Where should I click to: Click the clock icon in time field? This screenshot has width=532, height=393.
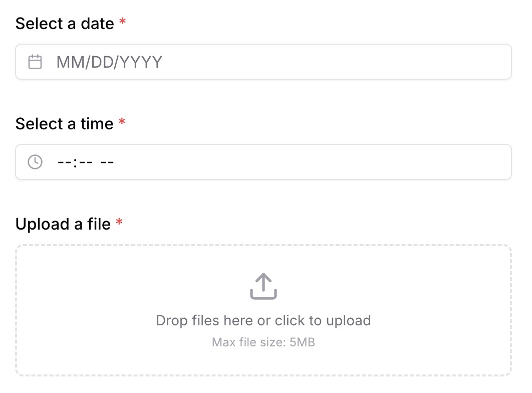click(x=35, y=162)
